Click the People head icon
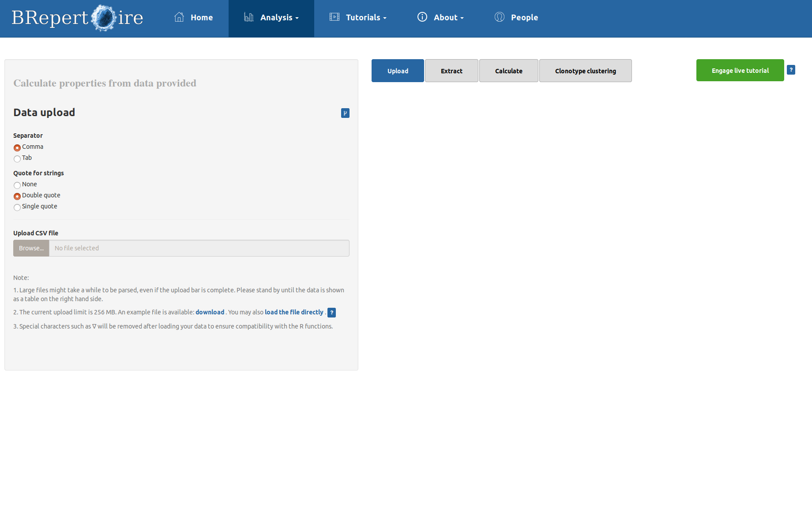 tap(500, 17)
